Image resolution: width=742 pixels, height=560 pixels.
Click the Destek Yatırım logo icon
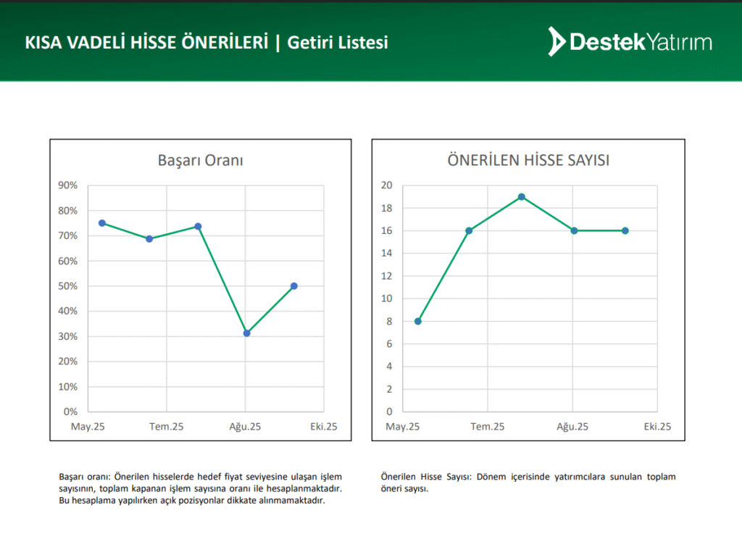(x=556, y=41)
